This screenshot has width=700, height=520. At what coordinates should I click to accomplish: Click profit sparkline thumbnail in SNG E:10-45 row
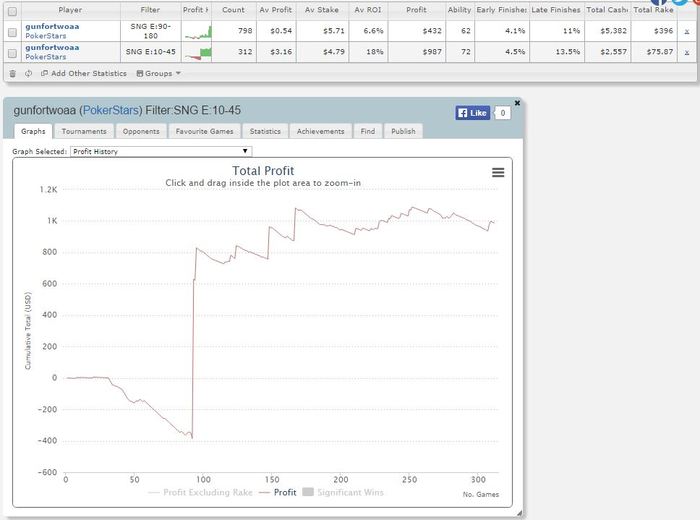197,53
